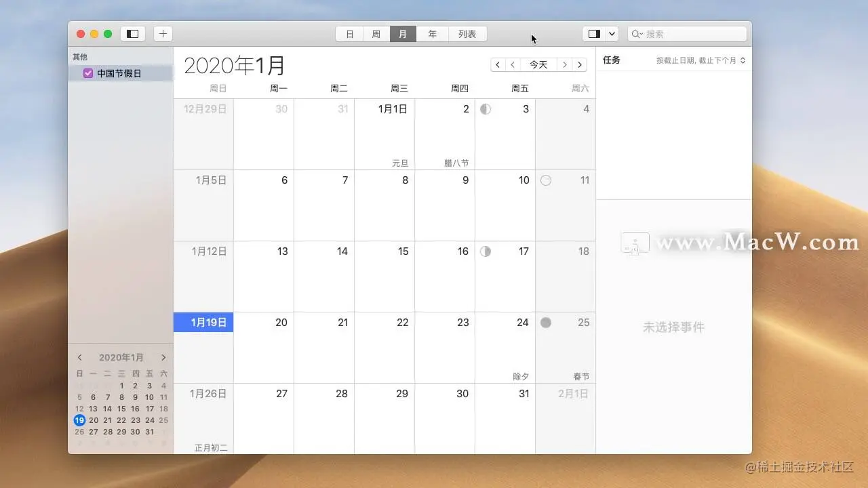The height and width of the screenshot is (488, 868).
Task: Select the January 22 cell in month grid
Action: pyautogui.click(x=384, y=348)
